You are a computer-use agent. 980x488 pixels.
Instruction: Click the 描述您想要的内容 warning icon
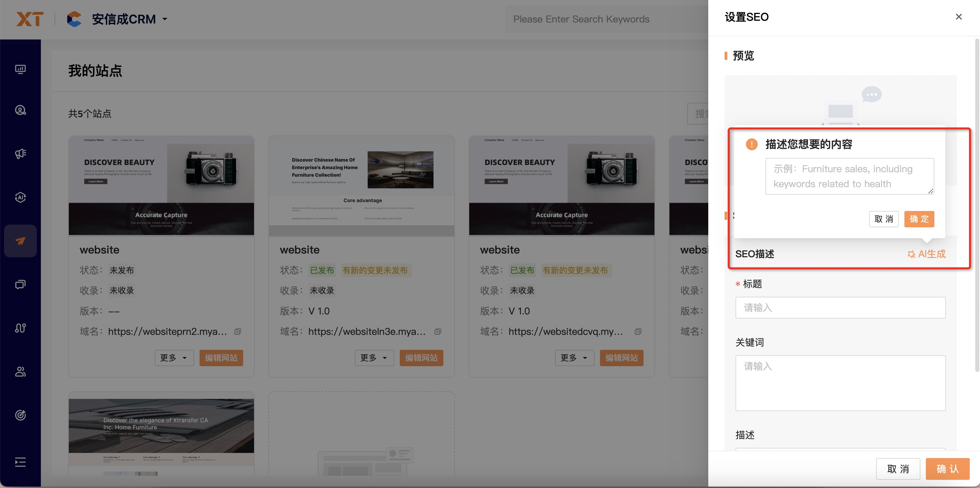point(752,144)
